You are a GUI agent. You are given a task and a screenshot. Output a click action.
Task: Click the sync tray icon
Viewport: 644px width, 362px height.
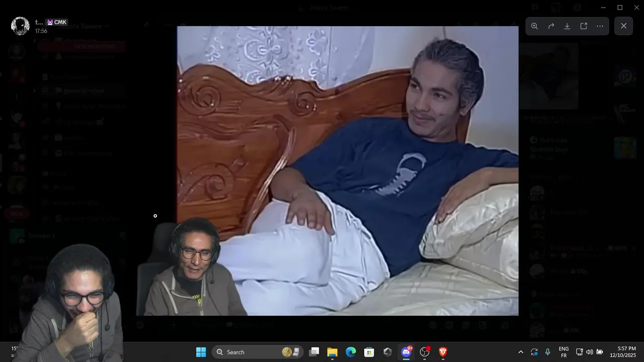[534, 352]
